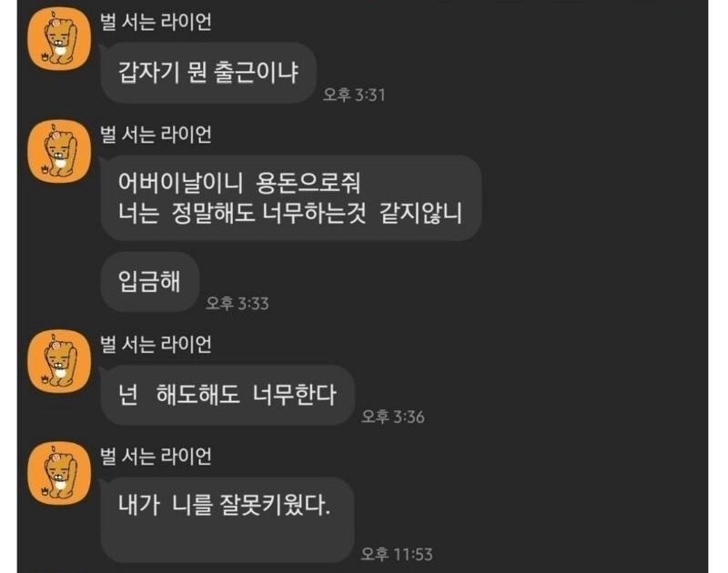Click the '오후 3:31' timestamp
This screenshot has height=573, width=728.
click(x=354, y=95)
